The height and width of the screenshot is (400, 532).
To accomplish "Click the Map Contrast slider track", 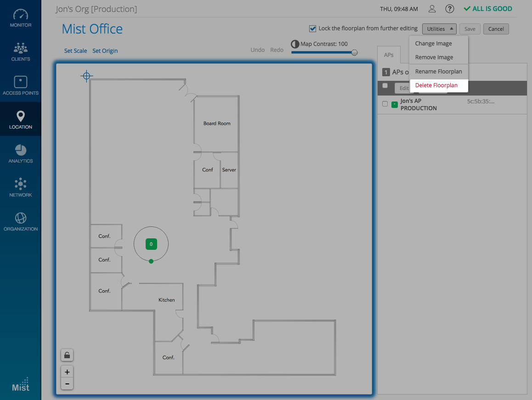I will point(323,53).
